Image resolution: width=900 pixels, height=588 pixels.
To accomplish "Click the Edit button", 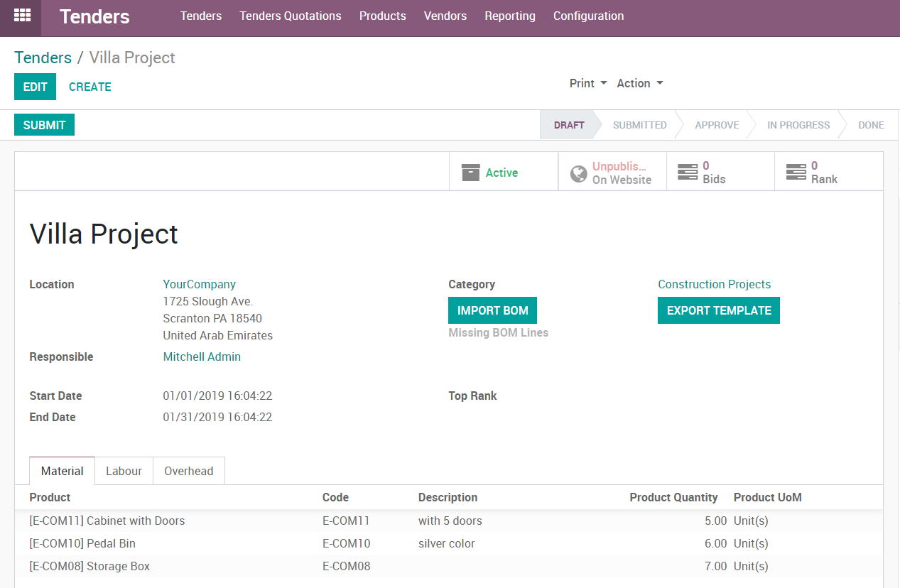I will point(35,87).
